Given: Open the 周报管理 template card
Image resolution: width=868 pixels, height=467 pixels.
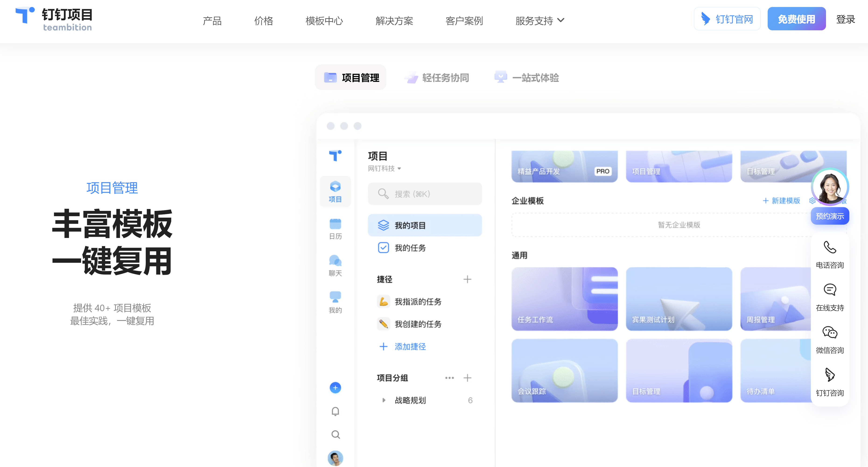Looking at the screenshot, I should 775,299.
